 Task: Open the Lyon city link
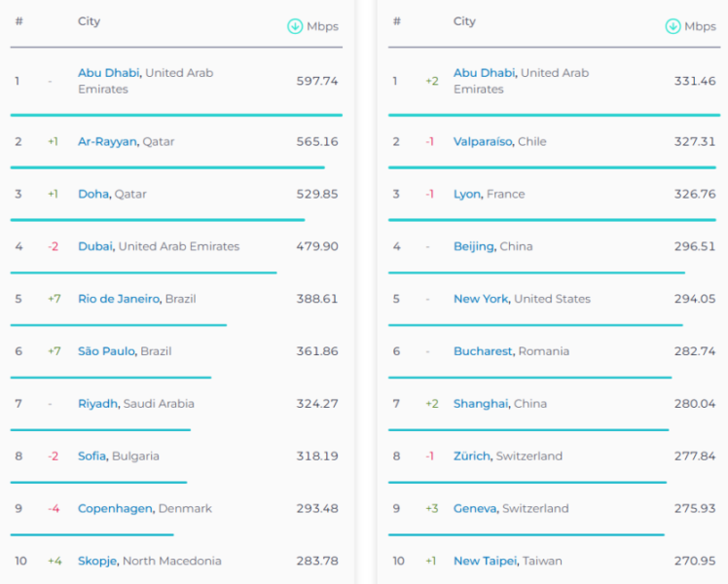[x=467, y=195]
